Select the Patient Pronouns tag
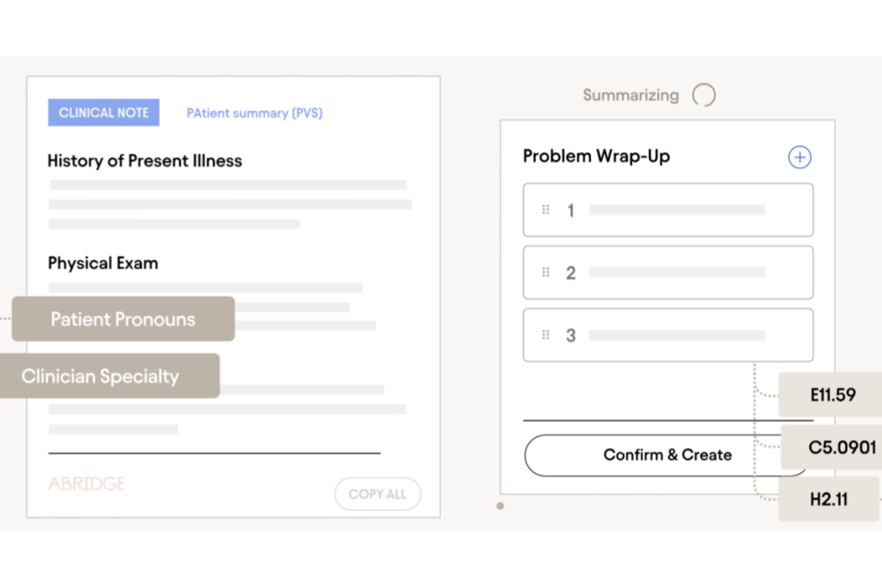Viewport: 882px width, 588px height. coord(123,320)
